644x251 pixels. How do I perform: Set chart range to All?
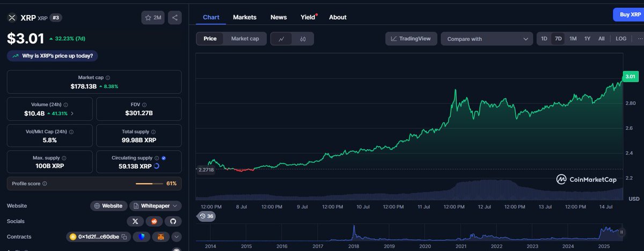point(601,39)
